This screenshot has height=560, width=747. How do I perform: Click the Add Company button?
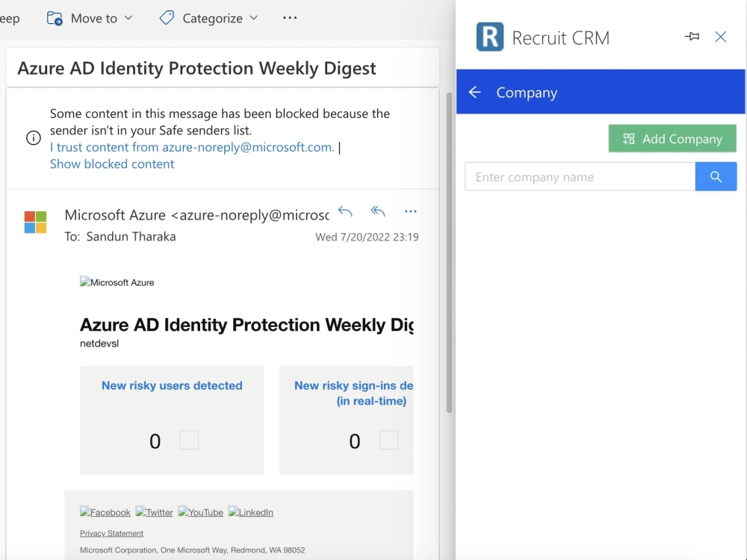[x=672, y=139]
